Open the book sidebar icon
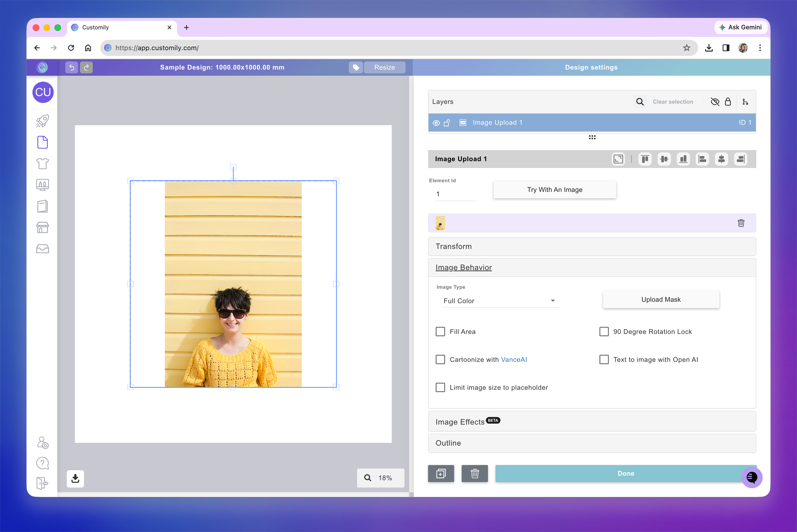Image resolution: width=797 pixels, height=532 pixels. click(42, 206)
